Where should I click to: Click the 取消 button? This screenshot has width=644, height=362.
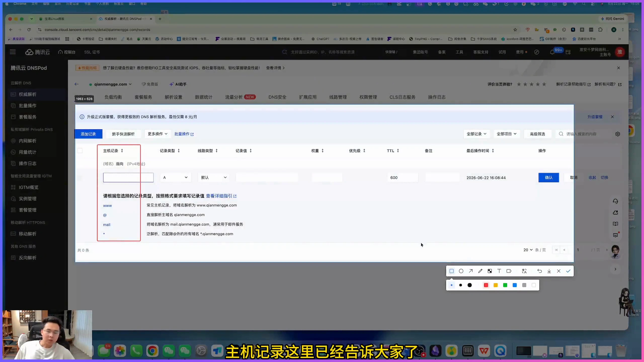click(x=574, y=177)
